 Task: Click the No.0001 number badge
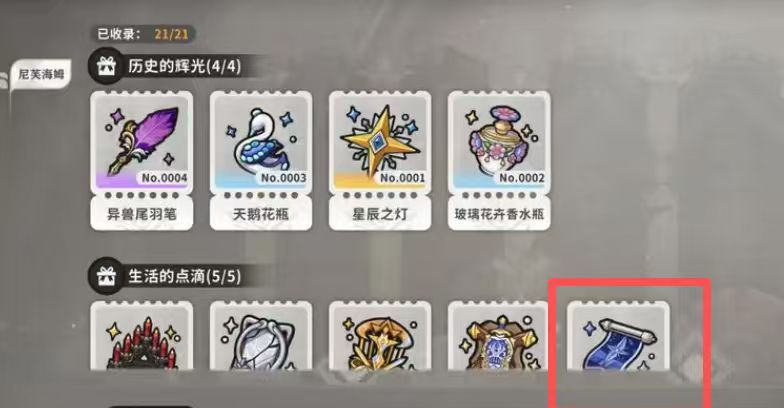click(x=402, y=178)
